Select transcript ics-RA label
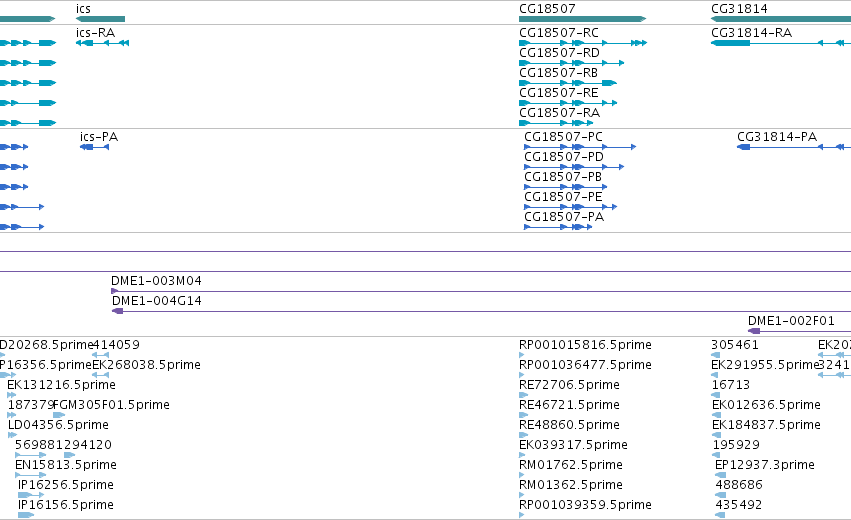Viewport: 851px width, 520px height. coord(96,33)
